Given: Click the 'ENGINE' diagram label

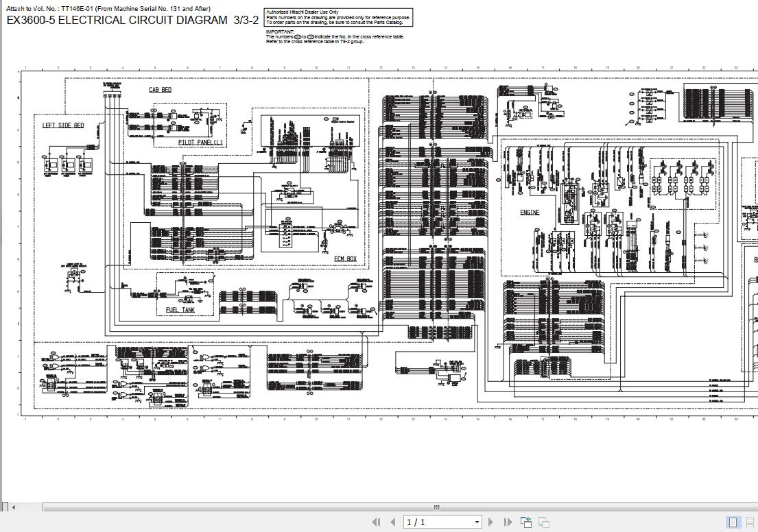Looking at the screenshot, I should [530, 212].
